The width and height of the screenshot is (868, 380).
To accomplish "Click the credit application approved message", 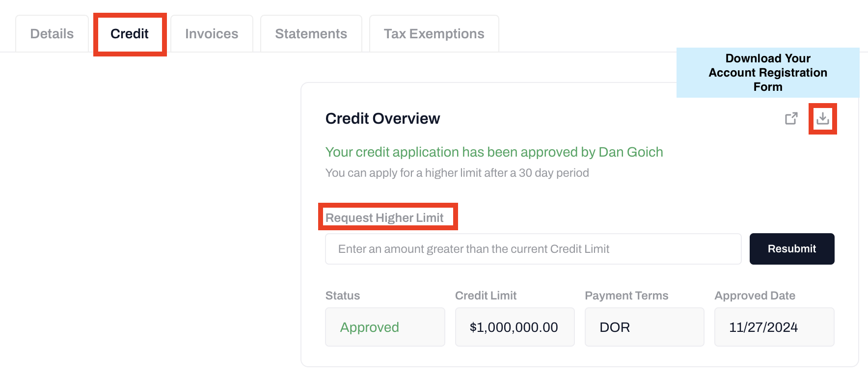I will coord(494,152).
